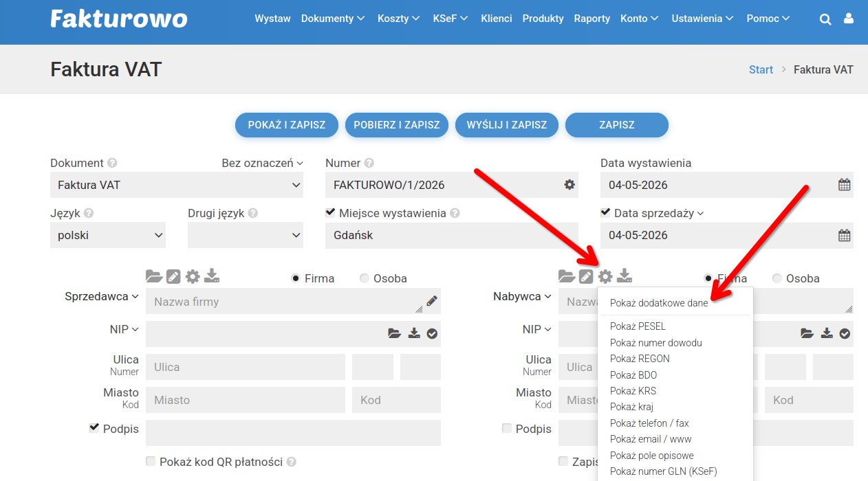Open folder icon in Nabywca NIP field
Screen dimensions: 868x481
tap(807, 333)
